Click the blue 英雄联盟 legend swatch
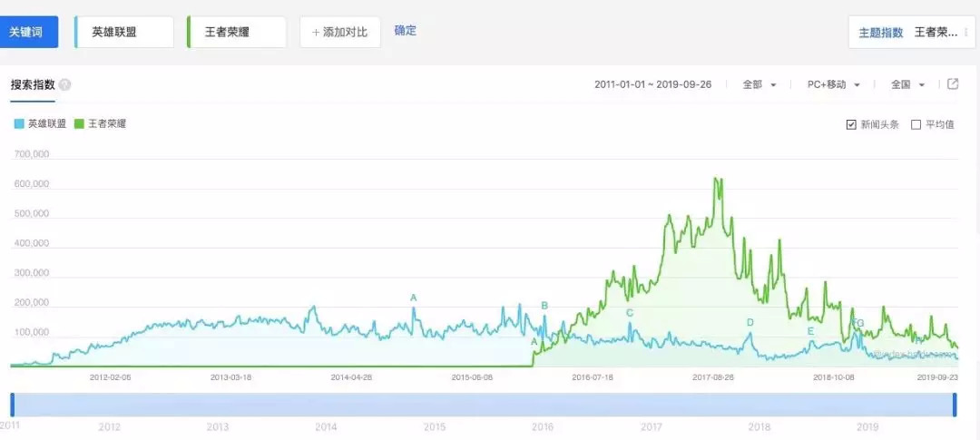The height and width of the screenshot is (440, 980). (x=19, y=124)
